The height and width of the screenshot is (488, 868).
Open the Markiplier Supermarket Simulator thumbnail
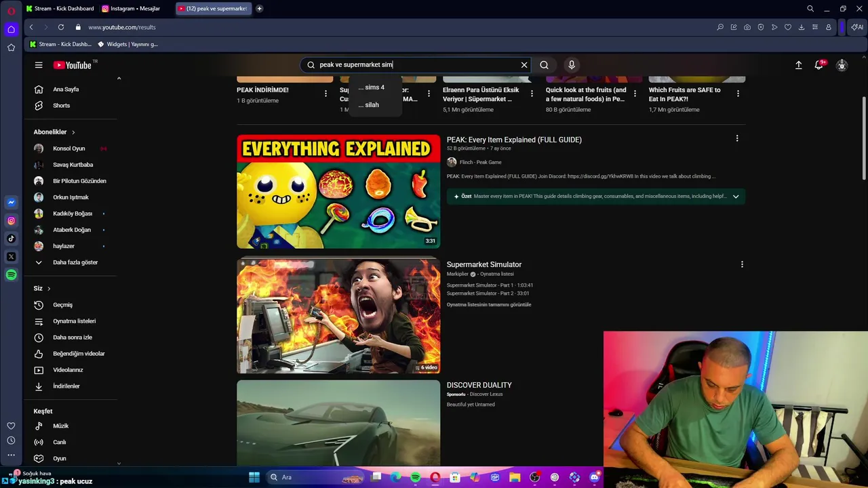pyautogui.click(x=338, y=316)
